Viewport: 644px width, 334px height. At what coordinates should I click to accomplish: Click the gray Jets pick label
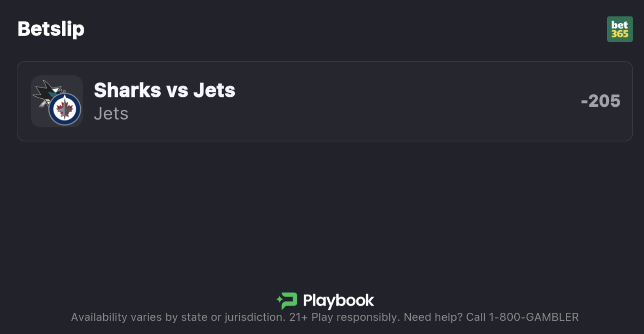(111, 113)
